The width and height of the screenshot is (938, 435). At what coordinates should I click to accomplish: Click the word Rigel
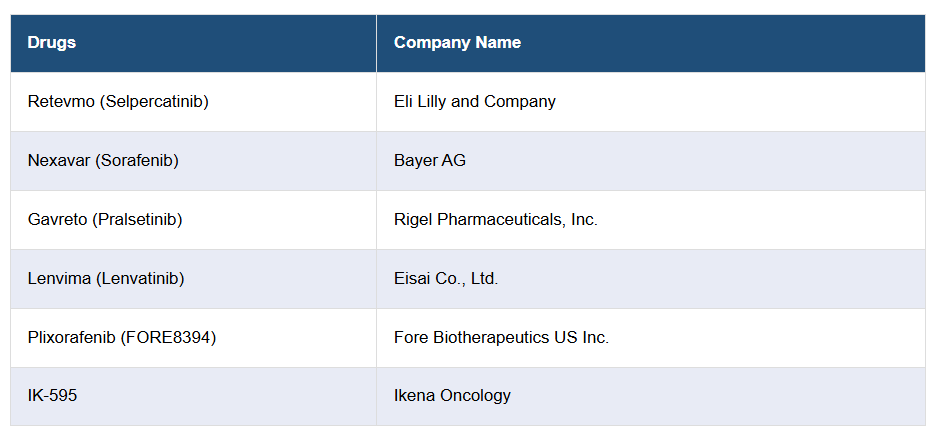[x=414, y=220]
